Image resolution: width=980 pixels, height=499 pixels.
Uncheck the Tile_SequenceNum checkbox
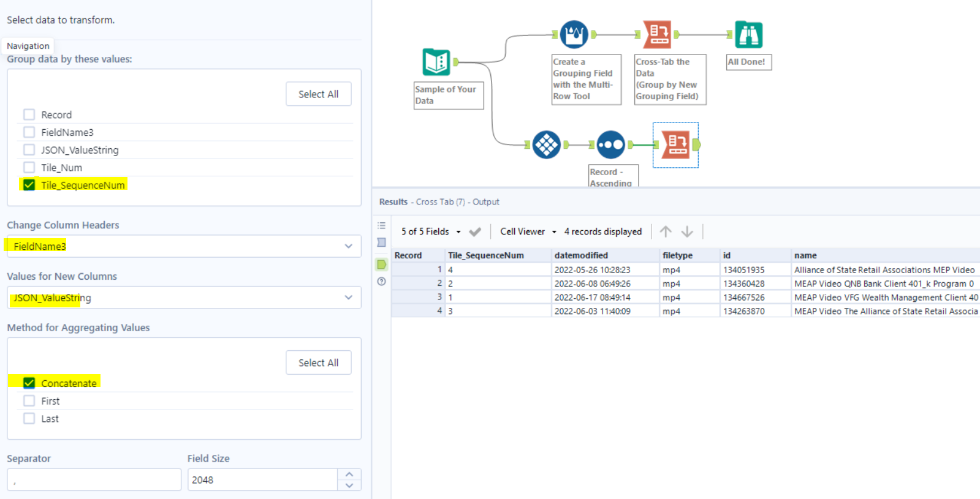[x=29, y=185]
